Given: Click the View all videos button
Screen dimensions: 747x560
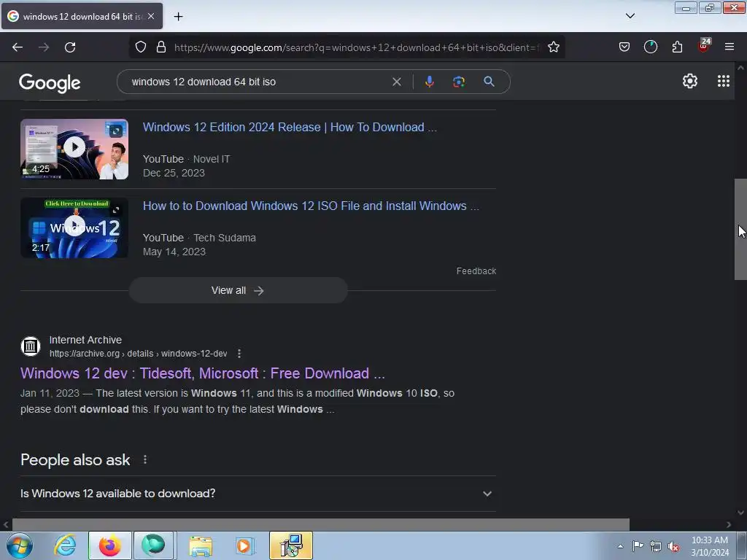Looking at the screenshot, I should point(239,290).
